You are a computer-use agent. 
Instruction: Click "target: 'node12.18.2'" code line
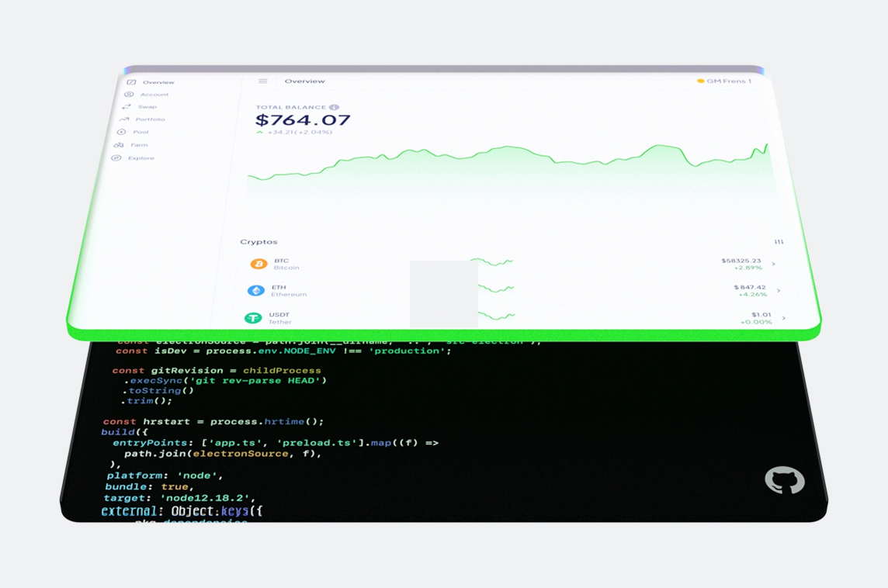point(179,498)
